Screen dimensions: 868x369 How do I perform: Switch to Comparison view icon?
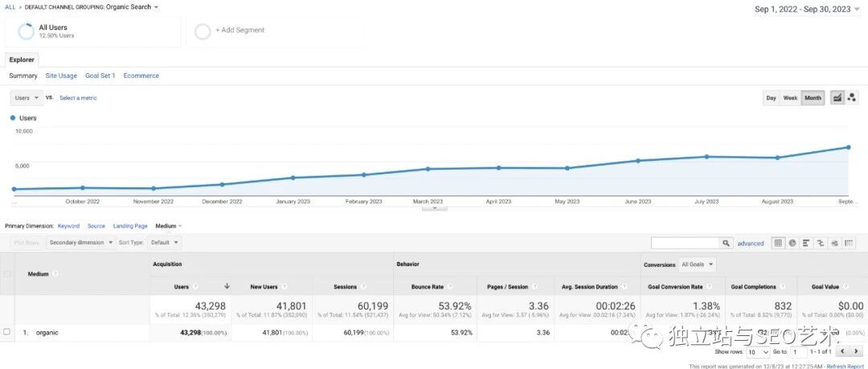click(821, 243)
